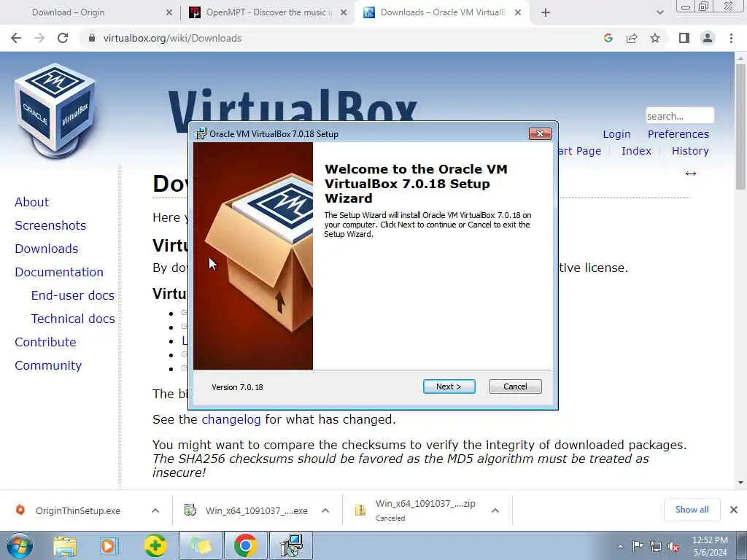Open the green plus taskbar application
747x560 pixels.
click(x=155, y=545)
